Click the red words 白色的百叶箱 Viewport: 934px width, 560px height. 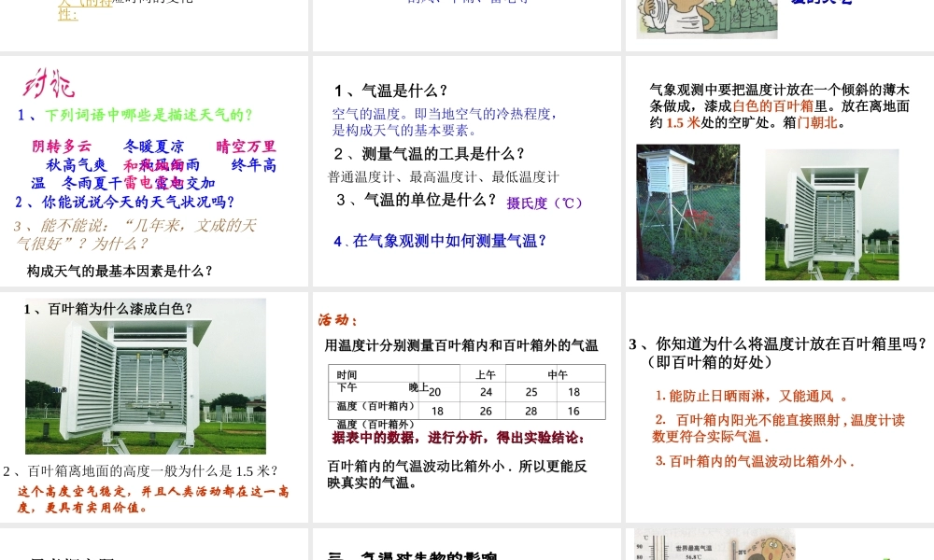click(773, 106)
